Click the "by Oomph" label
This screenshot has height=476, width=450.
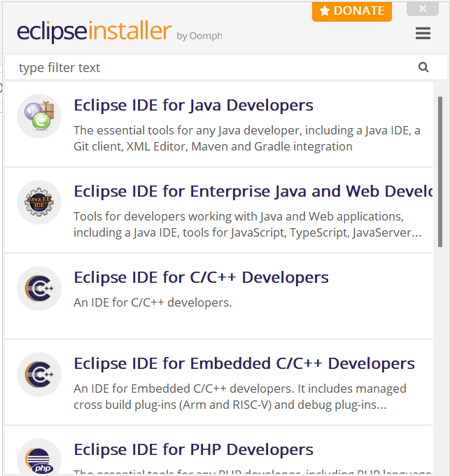click(x=199, y=36)
